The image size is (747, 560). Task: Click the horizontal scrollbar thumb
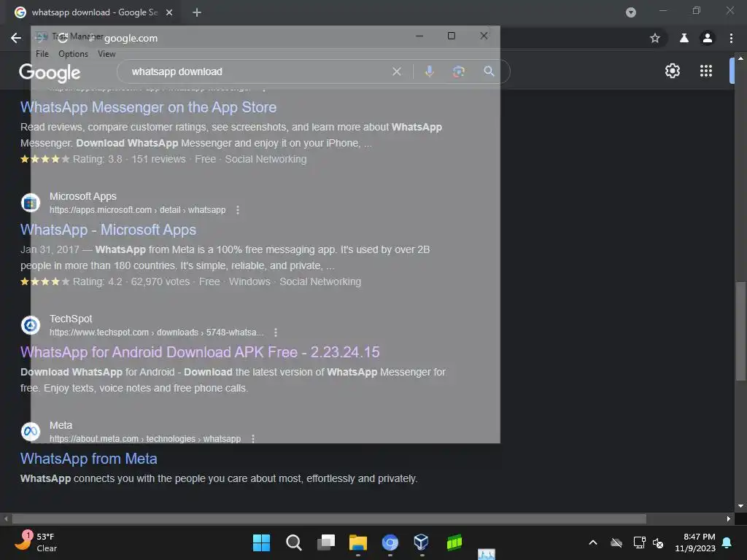pyautogui.click(x=329, y=518)
